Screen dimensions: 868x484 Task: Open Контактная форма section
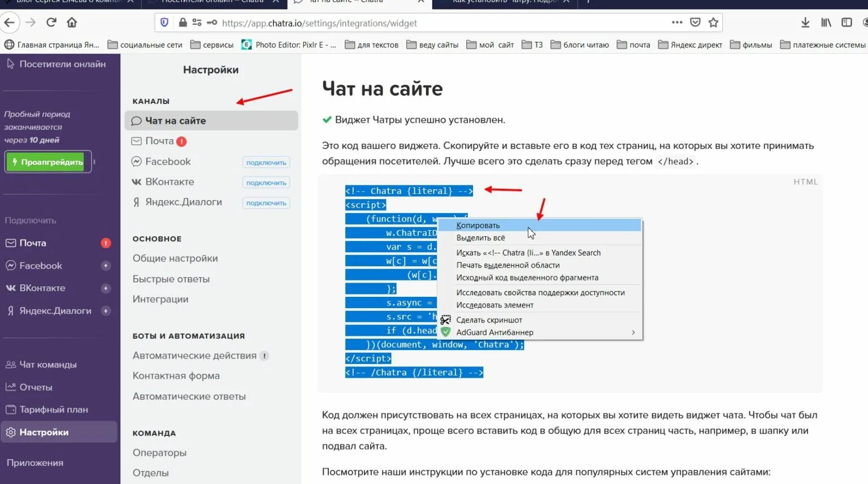click(176, 376)
